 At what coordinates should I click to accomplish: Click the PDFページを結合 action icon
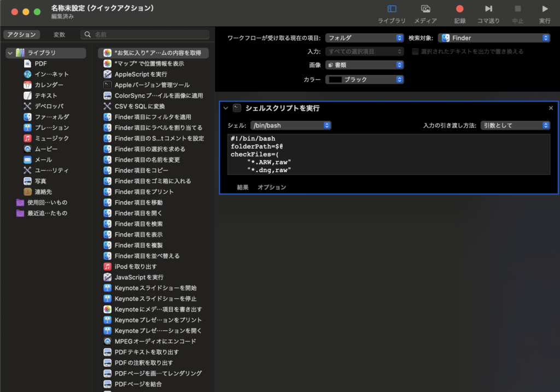pyautogui.click(x=108, y=384)
